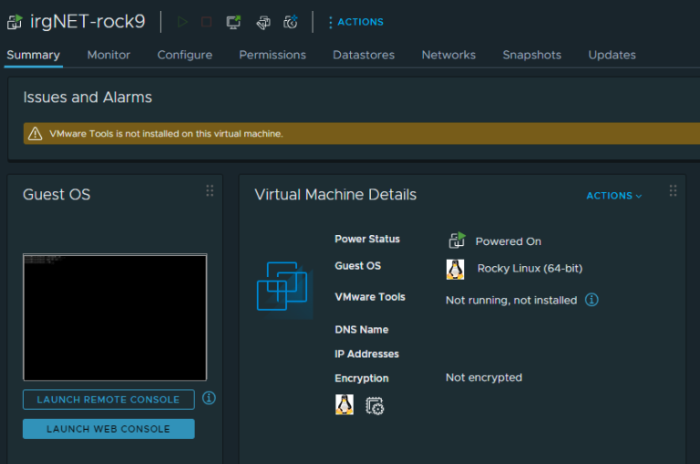Click the VM settings gear icon below Encryption

pos(375,406)
